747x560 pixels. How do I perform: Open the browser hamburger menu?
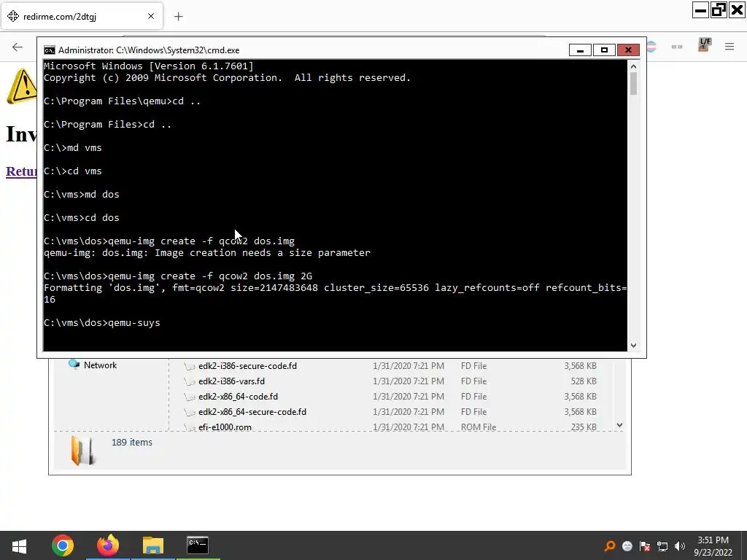point(729,47)
